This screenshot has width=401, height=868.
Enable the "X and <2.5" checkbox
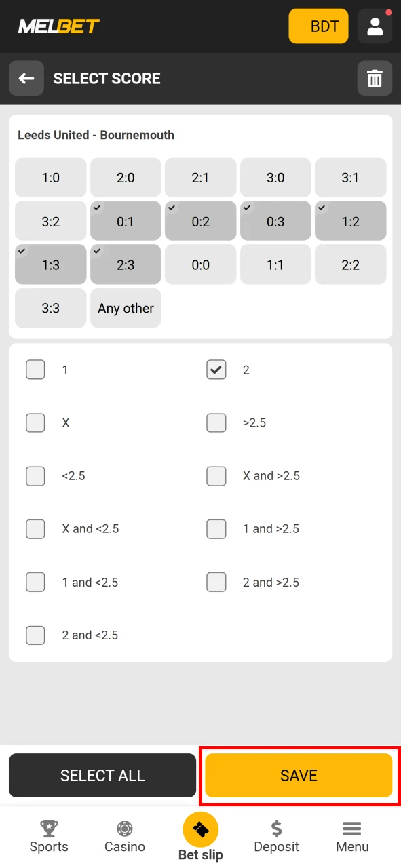pos(35,529)
